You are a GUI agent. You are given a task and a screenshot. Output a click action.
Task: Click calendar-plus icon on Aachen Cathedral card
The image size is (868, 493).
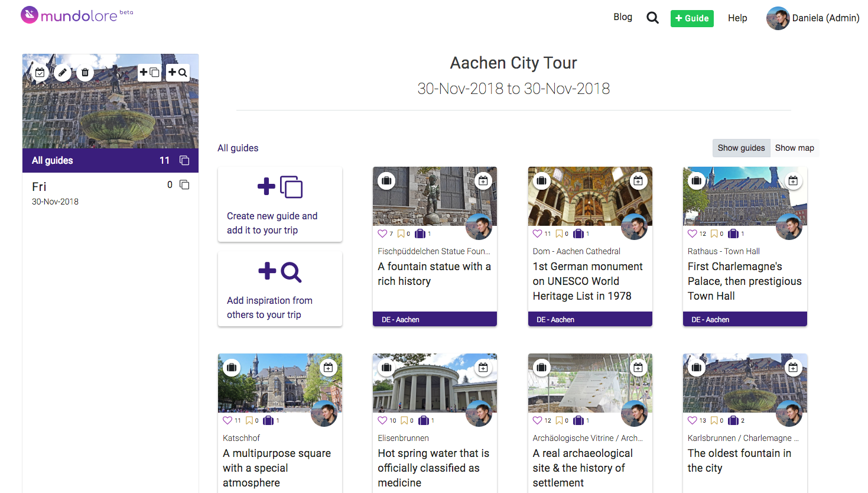(x=638, y=180)
